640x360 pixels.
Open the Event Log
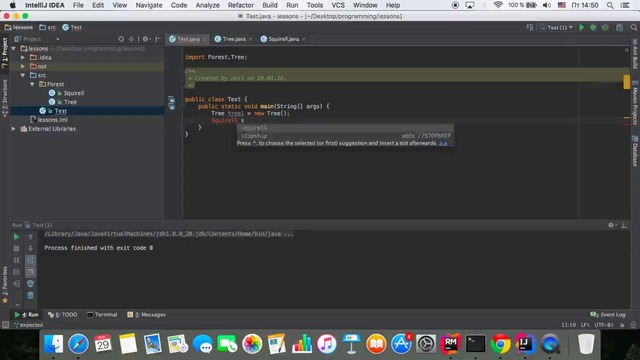click(x=608, y=315)
